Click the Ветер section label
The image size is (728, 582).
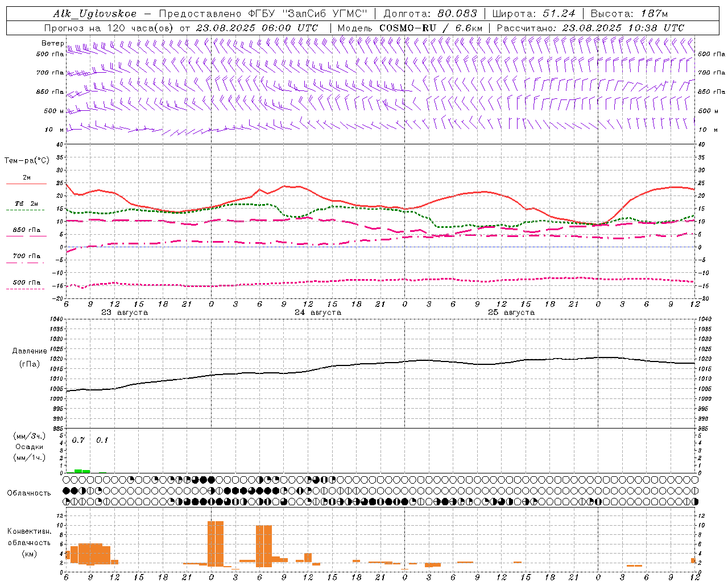tap(52, 43)
